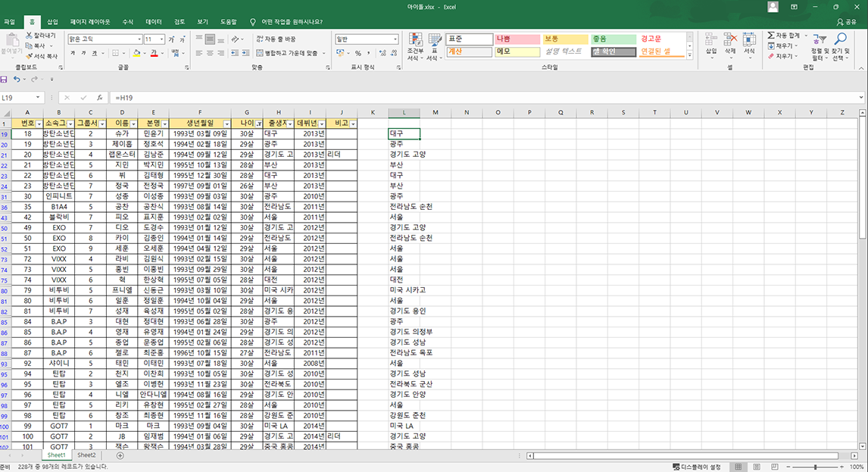Open the 데이터 (Data) ribbon tab
Screen dimensions: 868x472
tap(153, 22)
